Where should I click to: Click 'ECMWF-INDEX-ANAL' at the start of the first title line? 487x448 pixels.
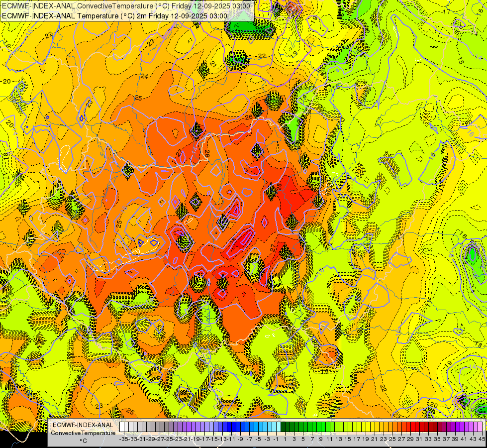pos(38,6)
